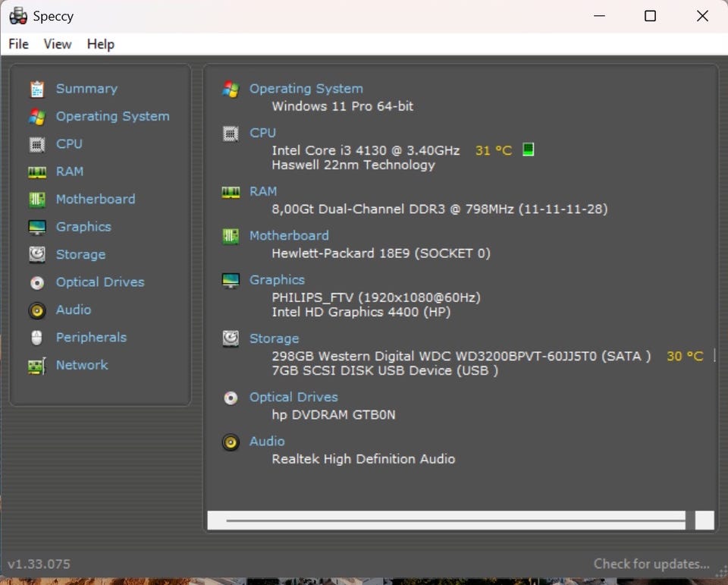Click the Motherboard icon in summary pane
The image size is (728, 585).
(231, 236)
